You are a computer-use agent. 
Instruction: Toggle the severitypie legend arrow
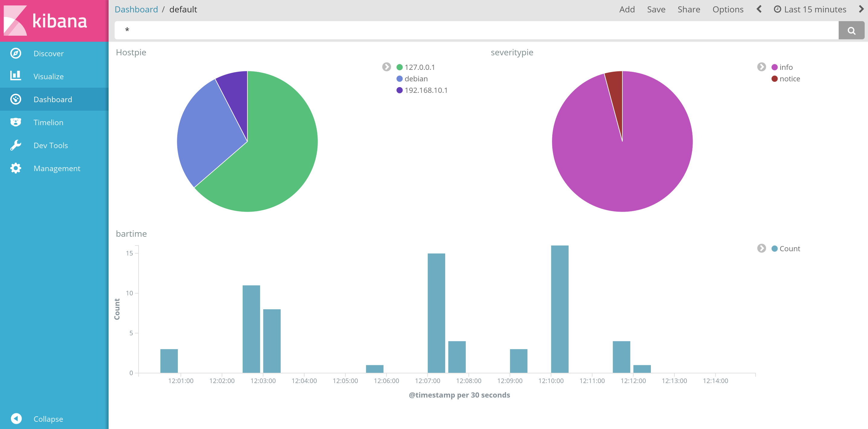(761, 67)
